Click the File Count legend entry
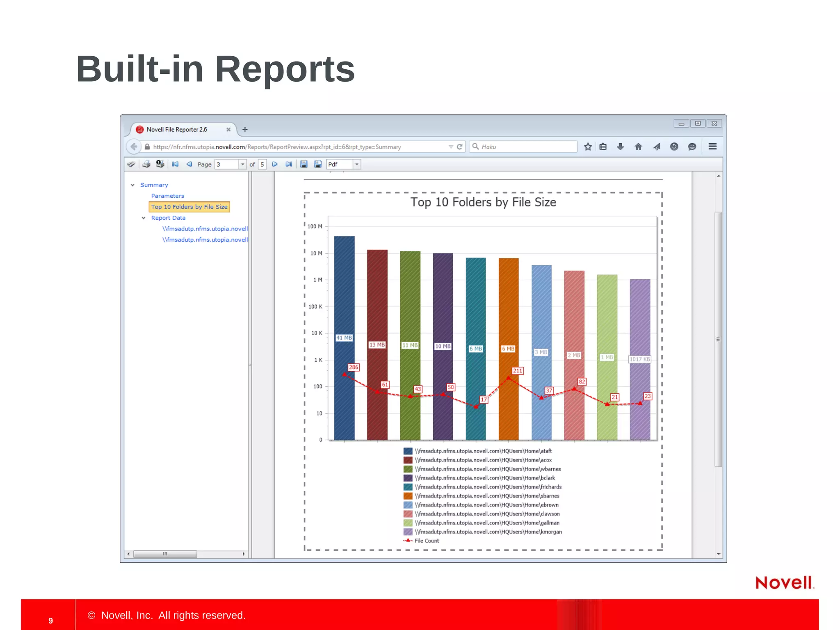Viewport: 840px width, 630px height. (x=421, y=541)
